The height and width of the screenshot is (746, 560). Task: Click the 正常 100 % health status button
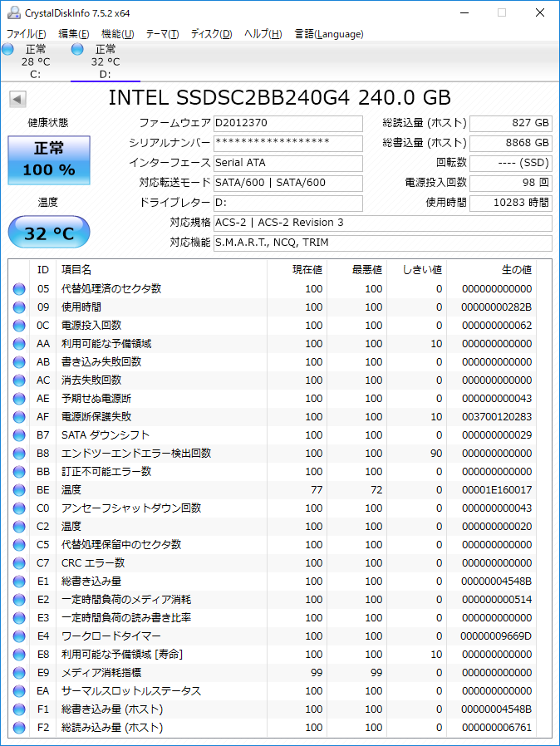coord(48,160)
